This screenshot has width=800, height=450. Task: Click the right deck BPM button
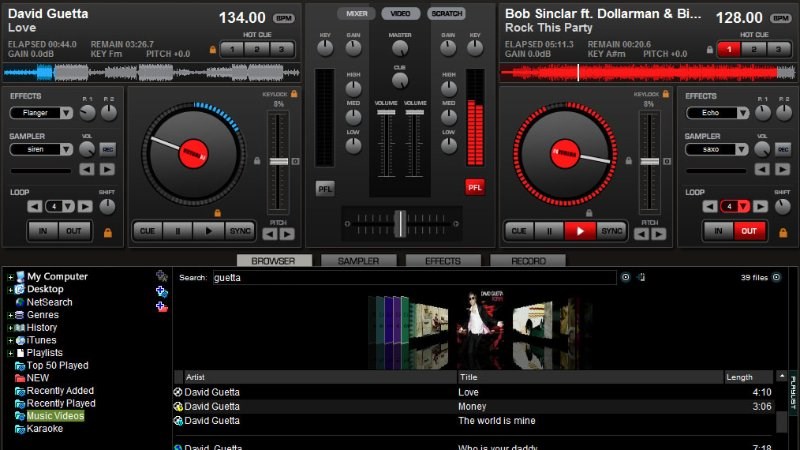point(781,18)
